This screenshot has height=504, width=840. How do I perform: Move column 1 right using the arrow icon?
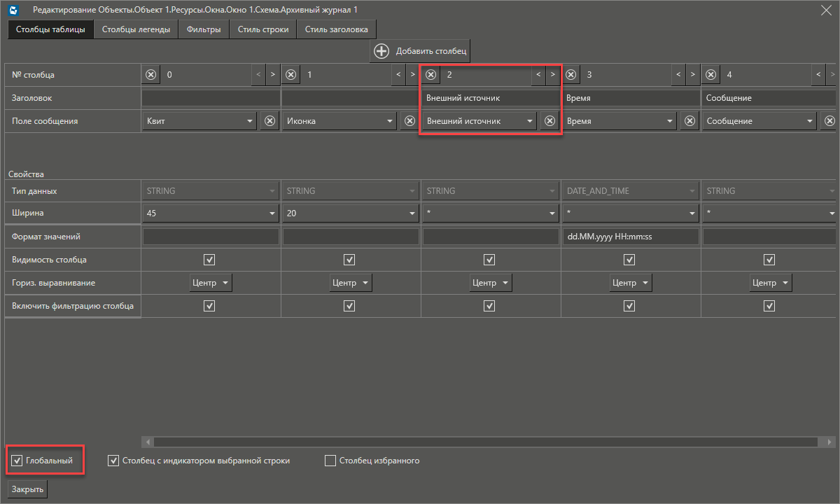(412, 74)
